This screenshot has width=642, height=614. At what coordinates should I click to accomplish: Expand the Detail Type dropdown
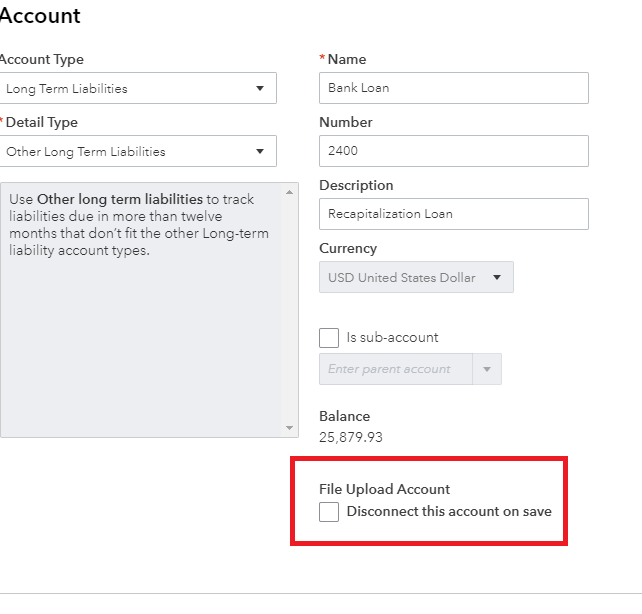[138, 152]
